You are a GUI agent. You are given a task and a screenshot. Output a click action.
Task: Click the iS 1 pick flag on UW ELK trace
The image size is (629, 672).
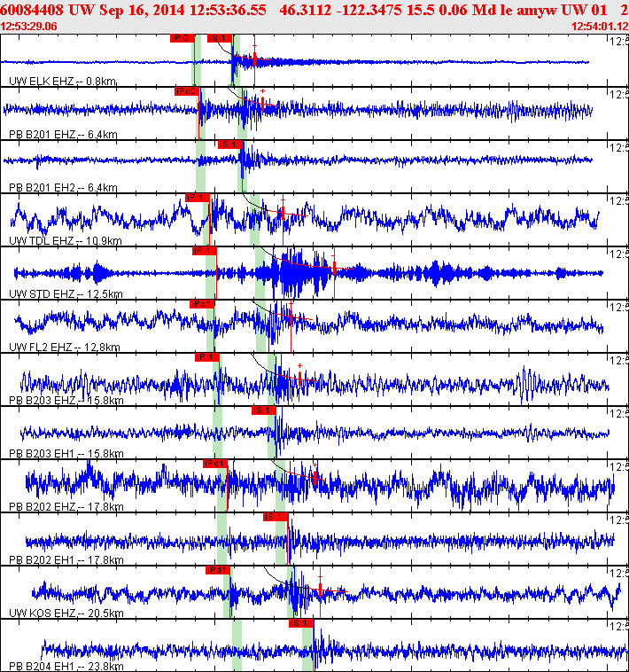click(220, 38)
